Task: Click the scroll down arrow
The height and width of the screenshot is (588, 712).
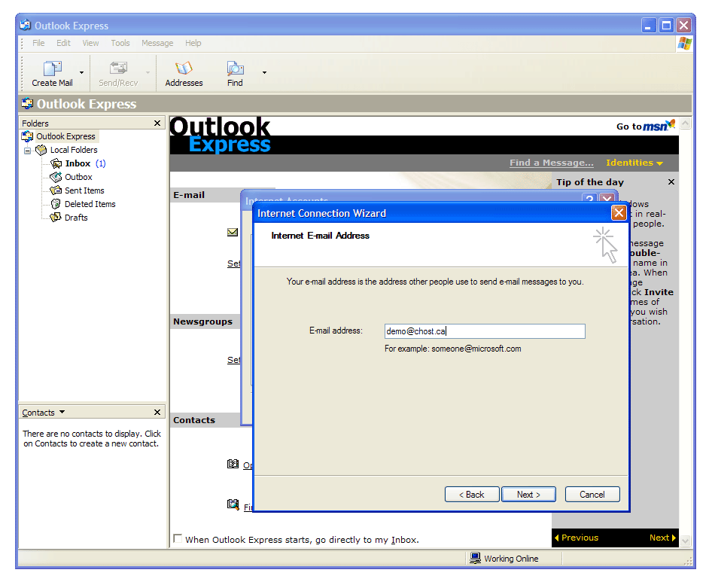Action: 685,541
